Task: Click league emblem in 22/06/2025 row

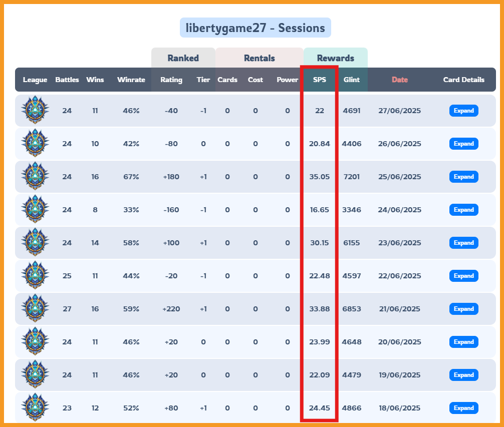Action: point(35,275)
